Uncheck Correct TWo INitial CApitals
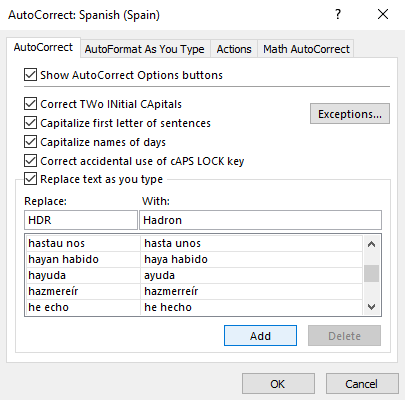Screen dimensions: 405x400 (x=30, y=104)
